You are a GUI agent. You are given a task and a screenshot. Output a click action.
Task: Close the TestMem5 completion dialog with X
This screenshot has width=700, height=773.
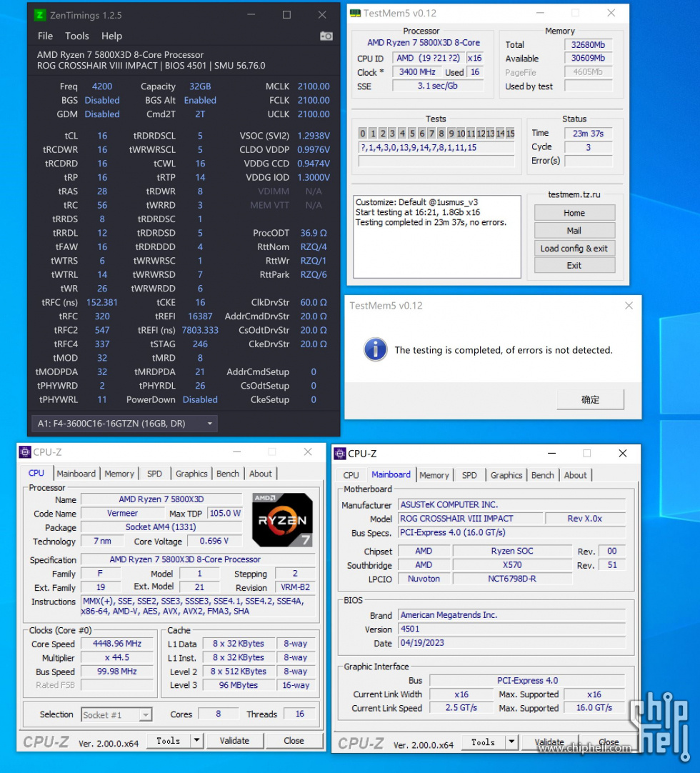pyautogui.click(x=629, y=306)
